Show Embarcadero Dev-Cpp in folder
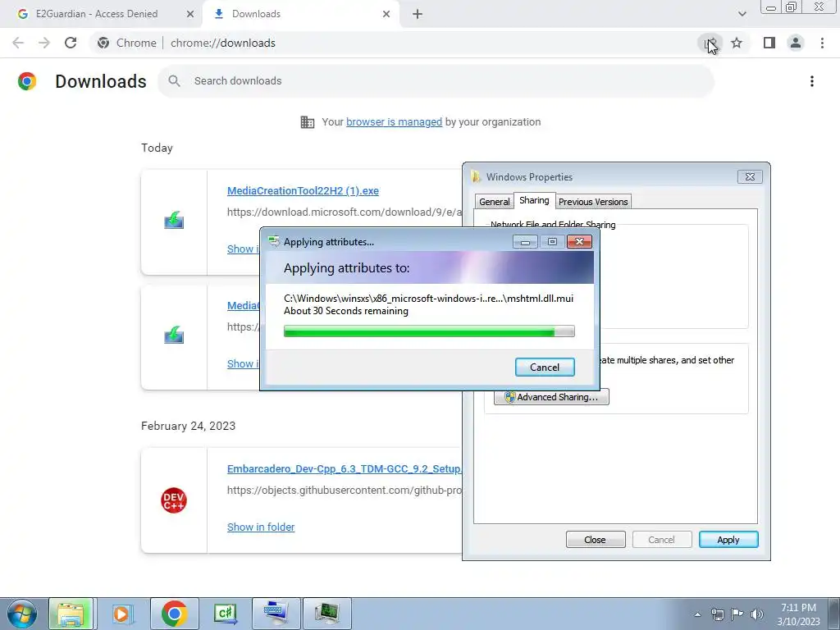Screen dimensions: 840x630 [261, 527]
